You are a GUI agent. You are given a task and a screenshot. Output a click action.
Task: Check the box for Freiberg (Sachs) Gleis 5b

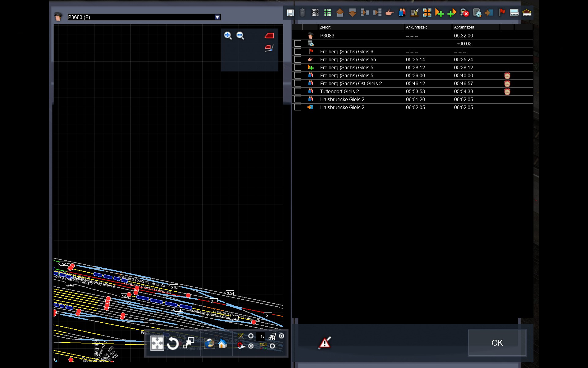click(x=298, y=59)
